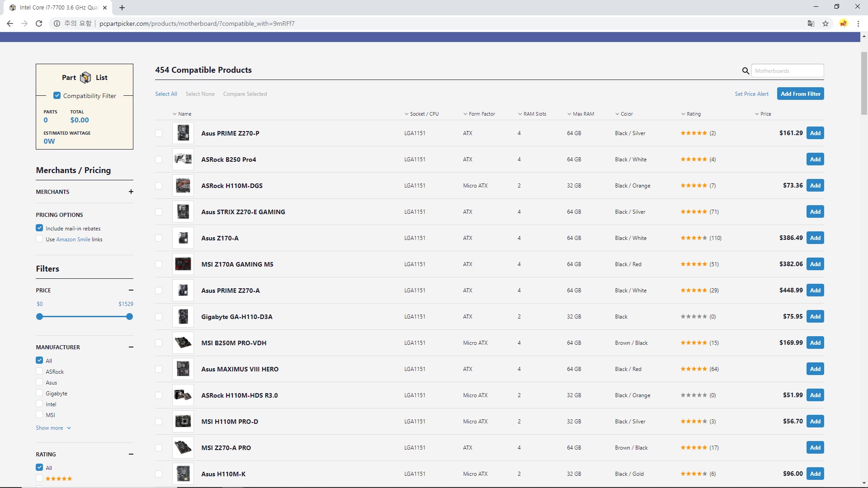Click the browser extension icon beside bookmark star
Image resolution: width=868 pixels, height=488 pixels.
(844, 23)
